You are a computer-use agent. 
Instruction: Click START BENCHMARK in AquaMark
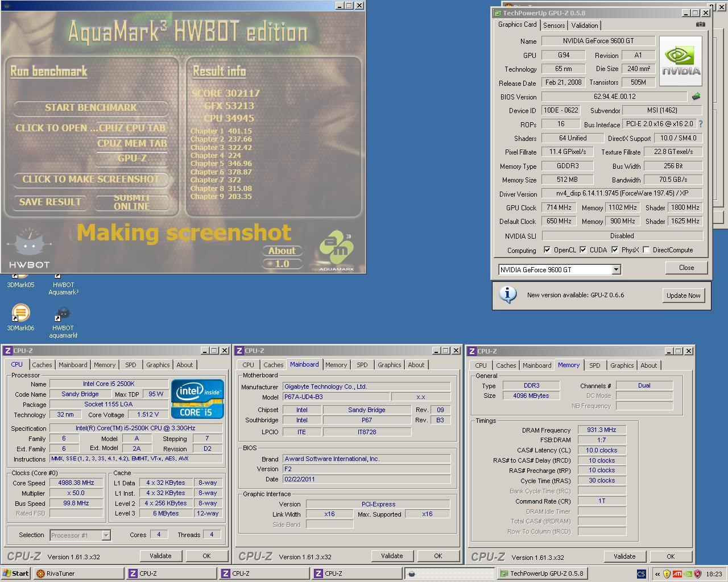point(91,107)
